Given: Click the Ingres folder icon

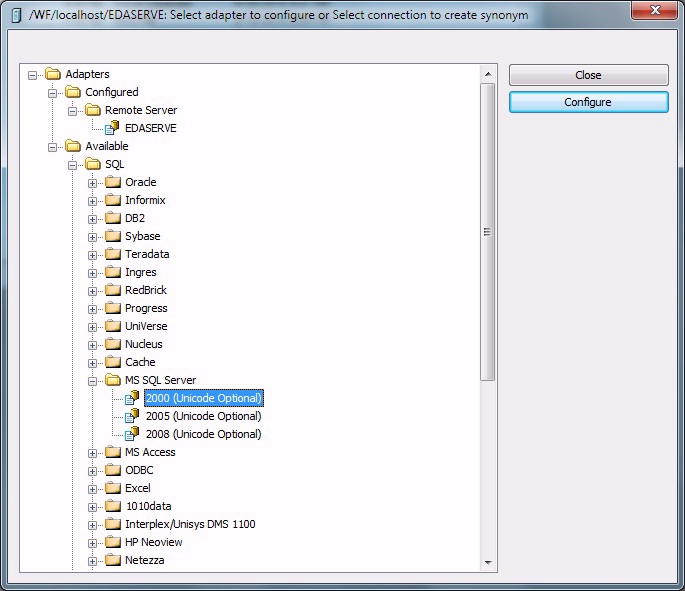Looking at the screenshot, I should click(x=113, y=272).
